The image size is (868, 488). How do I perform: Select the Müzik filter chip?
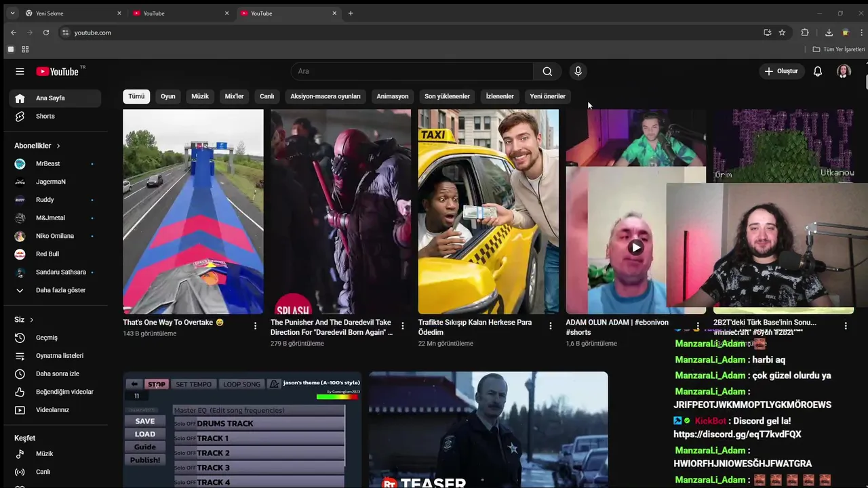click(200, 96)
